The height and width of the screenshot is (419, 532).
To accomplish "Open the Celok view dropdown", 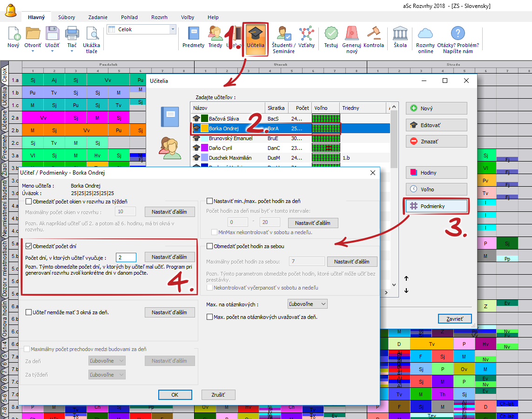I will (x=173, y=29).
